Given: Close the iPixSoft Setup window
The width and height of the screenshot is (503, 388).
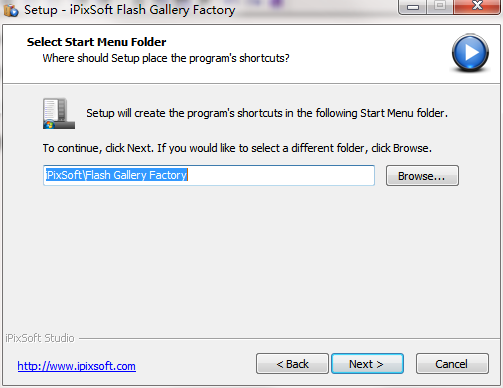Looking at the screenshot, I should click(477, 6).
